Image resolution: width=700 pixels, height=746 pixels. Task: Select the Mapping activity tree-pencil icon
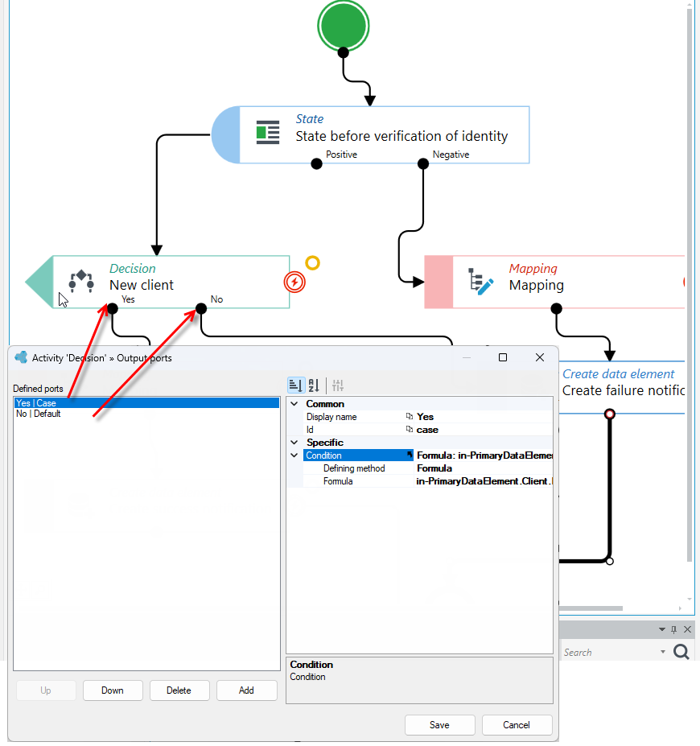point(481,281)
